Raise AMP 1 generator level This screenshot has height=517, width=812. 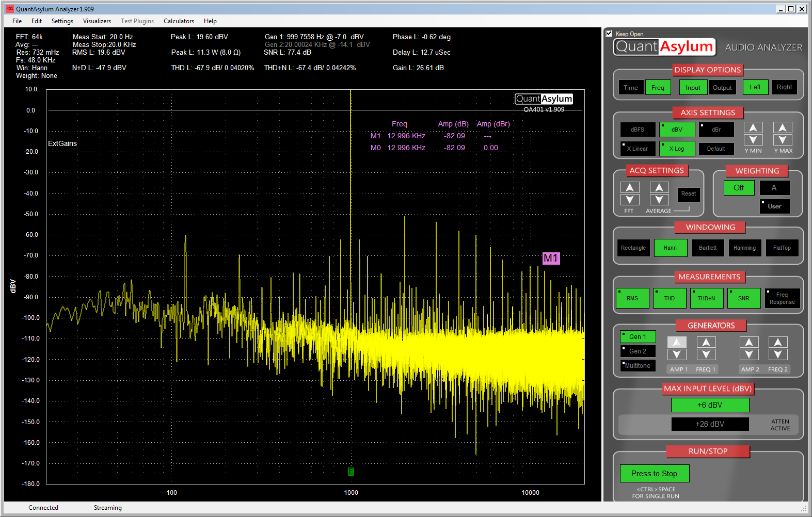pyautogui.click(x=677, y=342)
